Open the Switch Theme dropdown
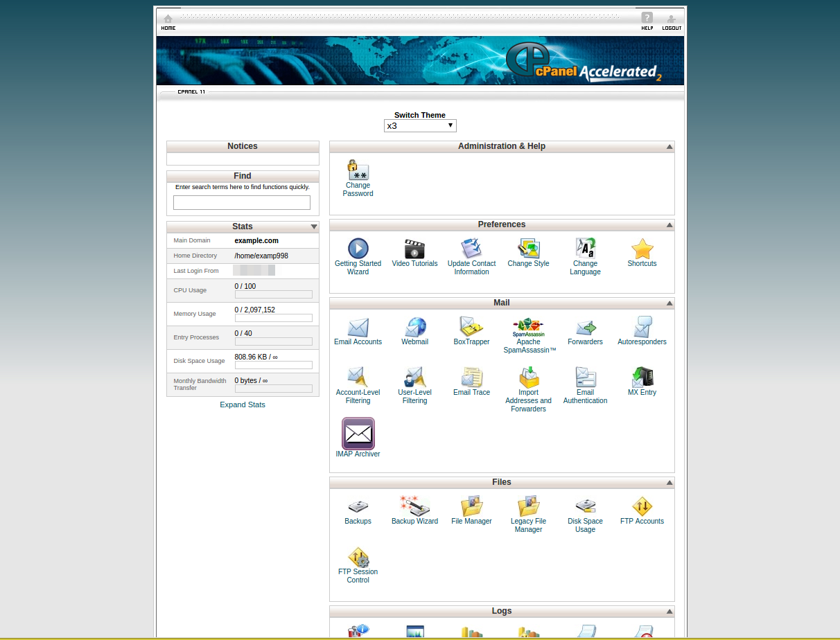 [x=420, y=126]
